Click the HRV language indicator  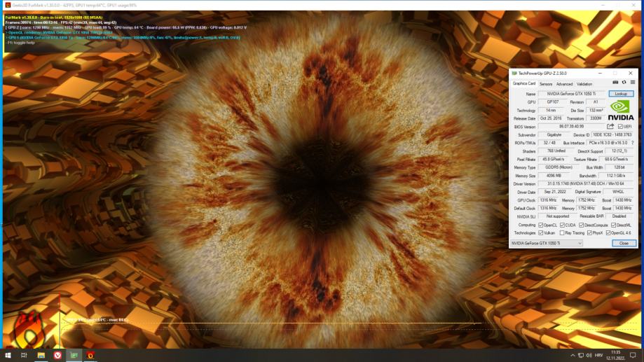(599, 356)
